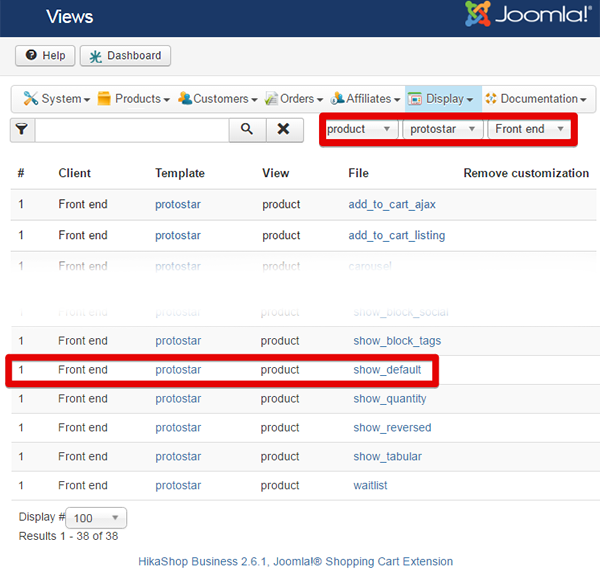
Task: Click protostar in the show_tabular row
Action: coord(178,457)
